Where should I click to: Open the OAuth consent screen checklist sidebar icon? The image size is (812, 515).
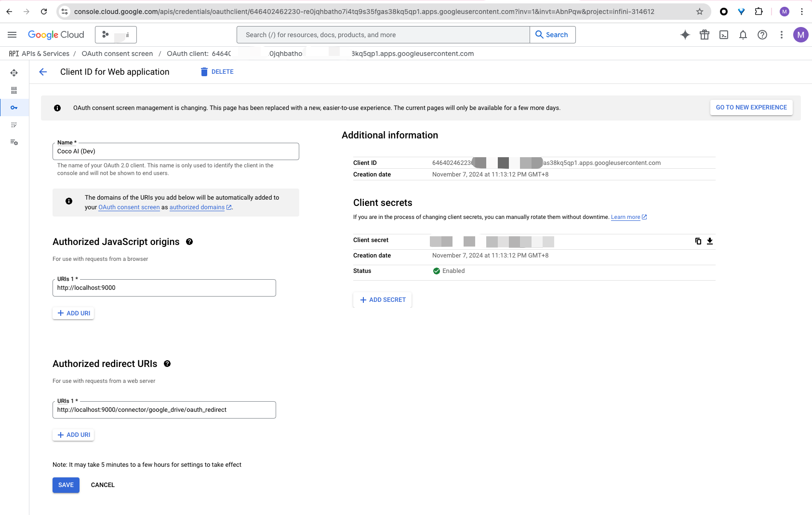pos(14,124)
